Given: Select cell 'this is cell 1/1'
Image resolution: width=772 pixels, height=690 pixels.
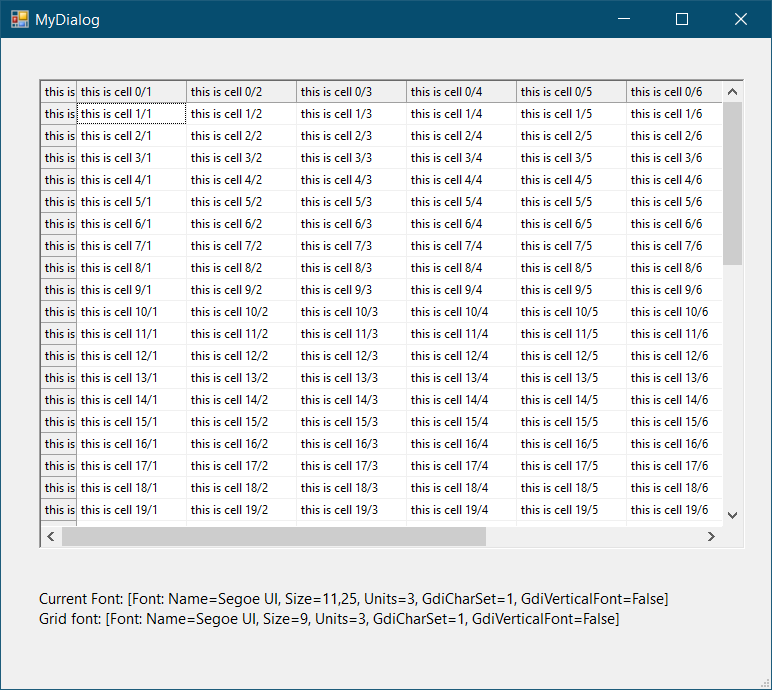Looking at the screenshot, I should (131, 114).
